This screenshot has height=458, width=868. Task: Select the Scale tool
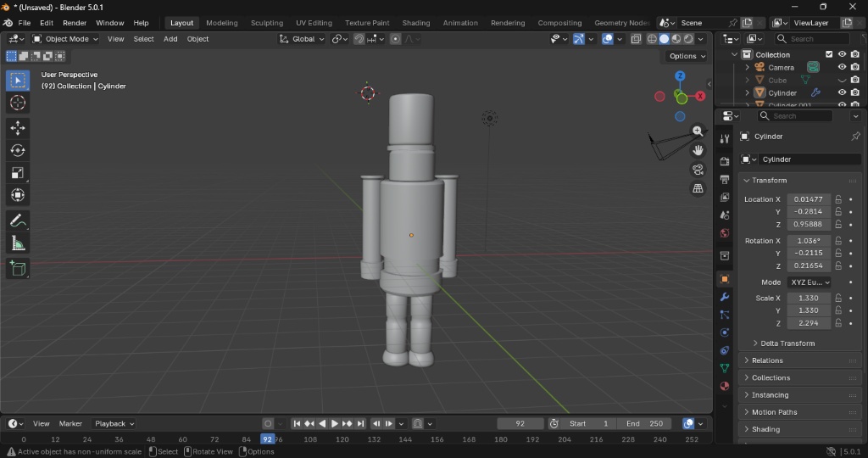(x=18, y=173)
